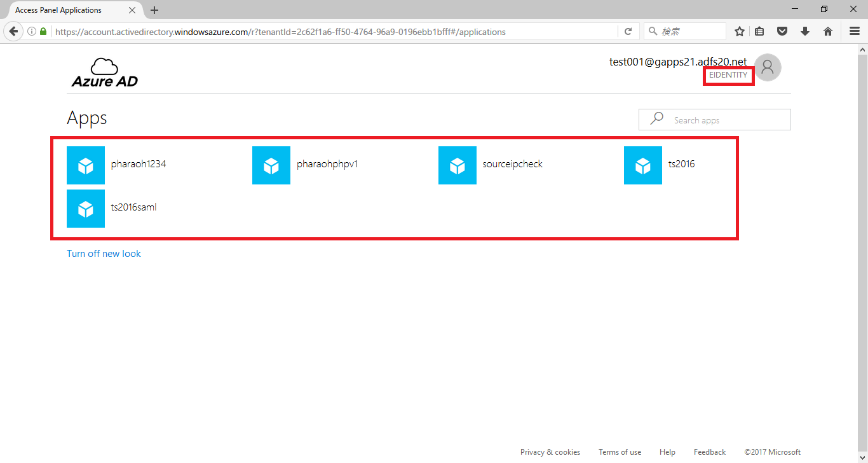Bookmark this page with the star icon
The height and width of the screenshot is (463, 868).
click(x=740, y=31)
